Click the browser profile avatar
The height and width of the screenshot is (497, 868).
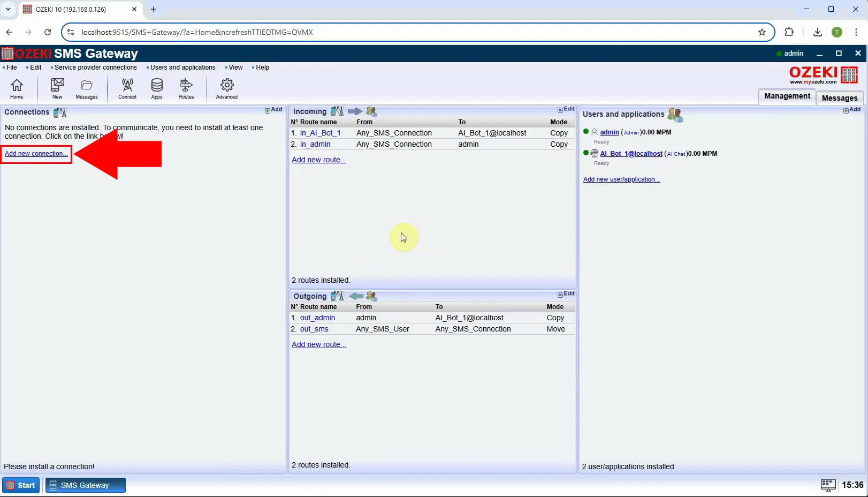coord(837,32)
